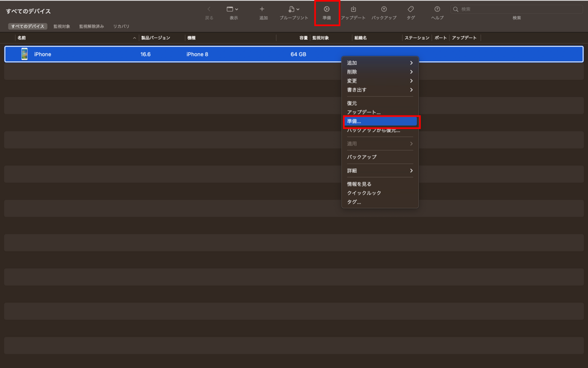Sort by 監視対象 column header
This screenshot has height=368, width=588.
320,38
